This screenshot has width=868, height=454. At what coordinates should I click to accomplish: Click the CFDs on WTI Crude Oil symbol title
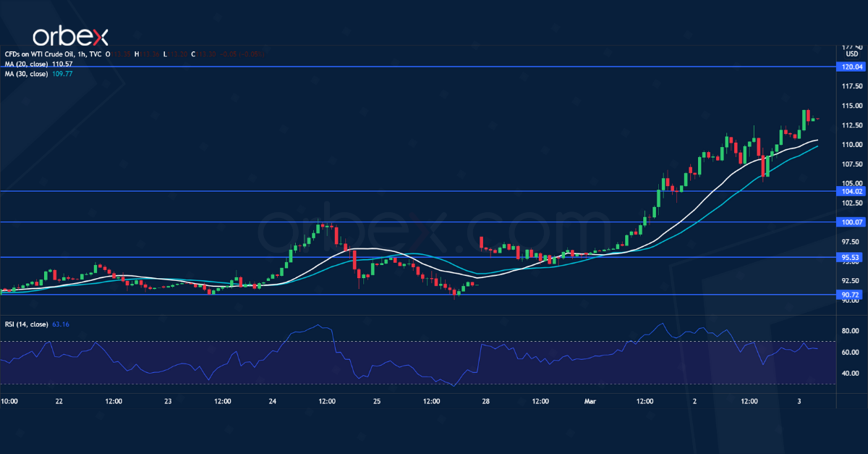point(36,54)
